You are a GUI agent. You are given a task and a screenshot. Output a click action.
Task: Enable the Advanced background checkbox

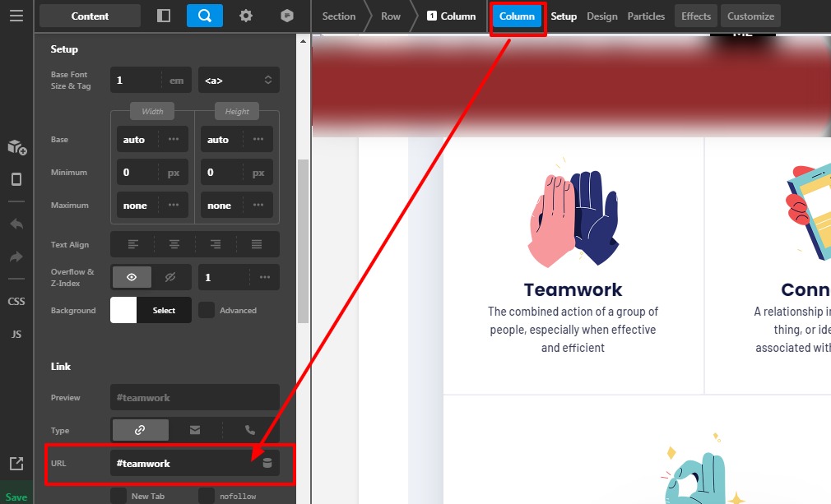(207, 310)
